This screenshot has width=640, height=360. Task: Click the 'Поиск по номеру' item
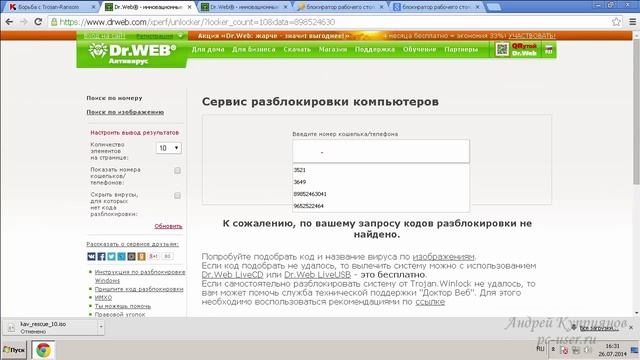click(114, 98)
